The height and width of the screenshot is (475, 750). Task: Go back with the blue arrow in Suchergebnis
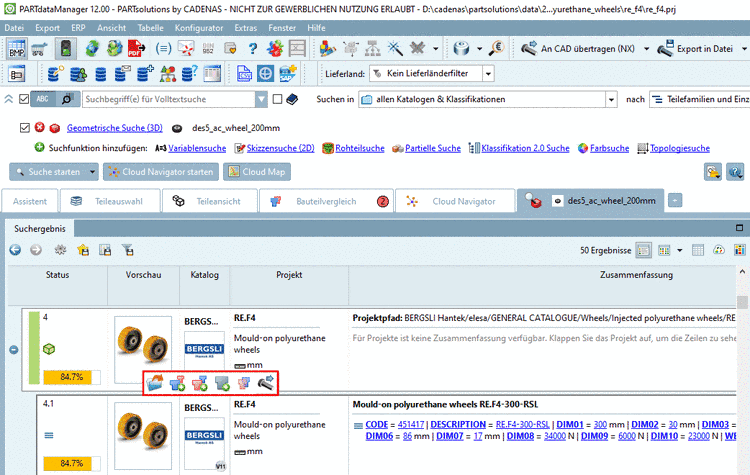pos(15,250)
